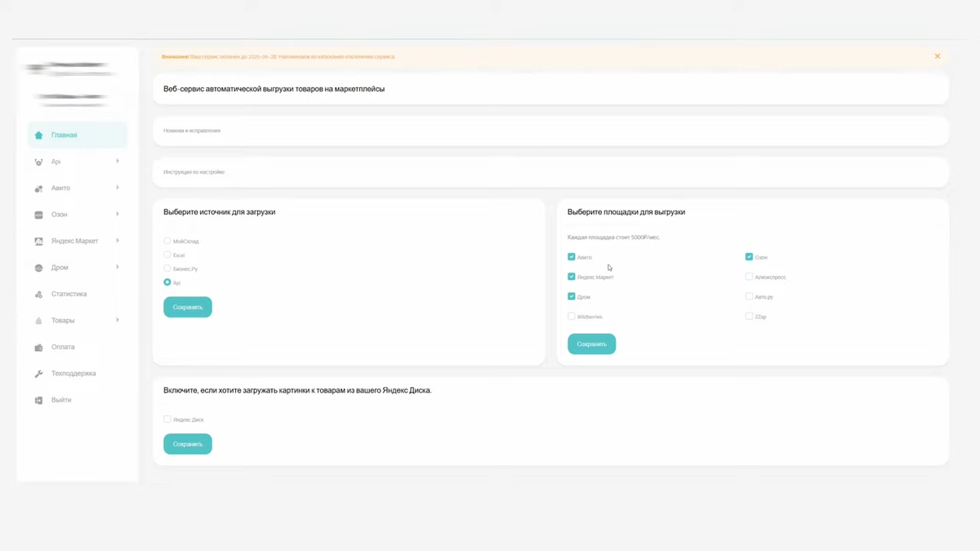The height and width of the screenshot is (551, 980).
Task: Open the Главная menu item
Action: coord(78,136)
